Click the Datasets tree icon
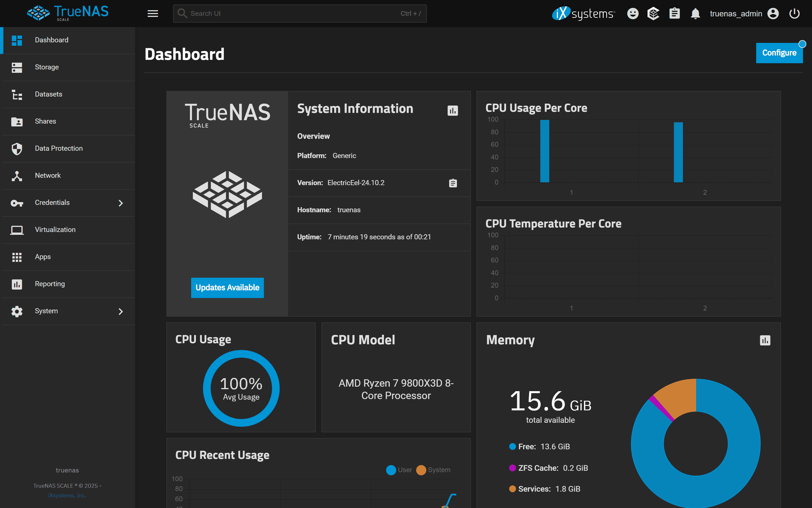The height and width of the screenshot is (508, 812). [17, 95]
